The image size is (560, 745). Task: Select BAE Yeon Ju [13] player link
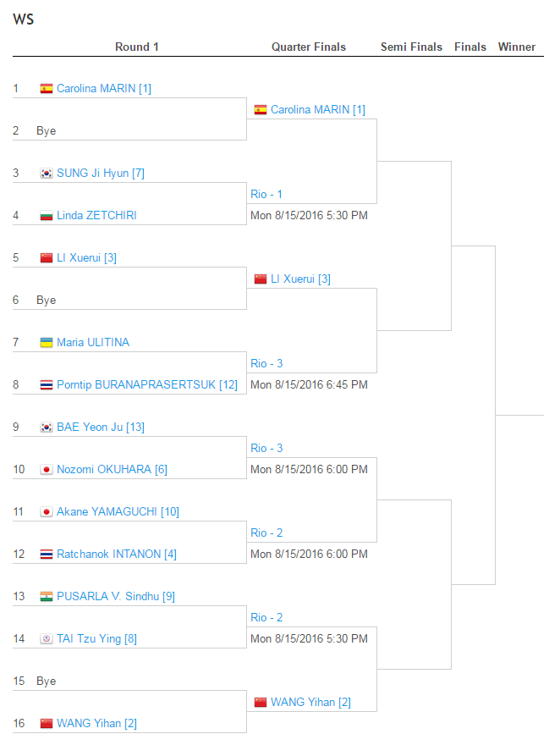(101, 428)
